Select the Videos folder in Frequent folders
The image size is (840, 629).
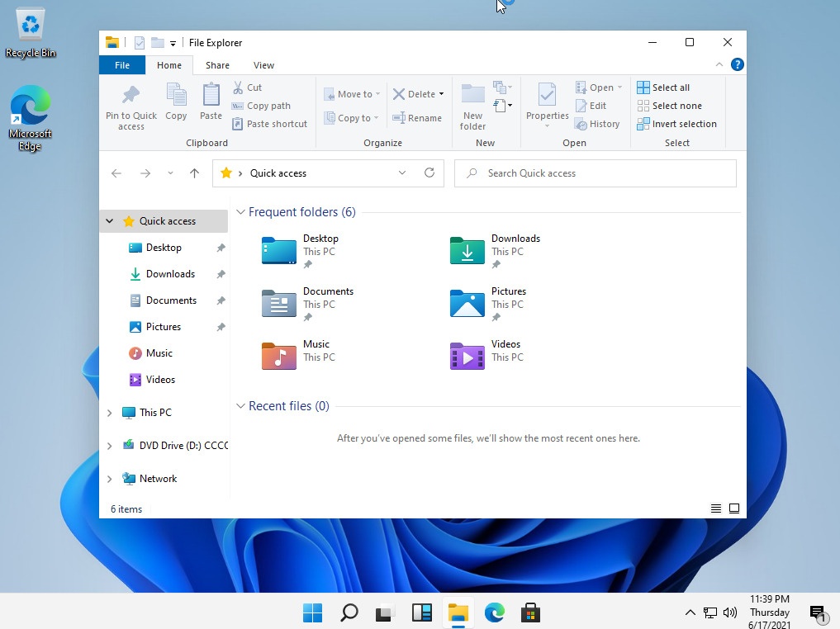tap(486, 356)
